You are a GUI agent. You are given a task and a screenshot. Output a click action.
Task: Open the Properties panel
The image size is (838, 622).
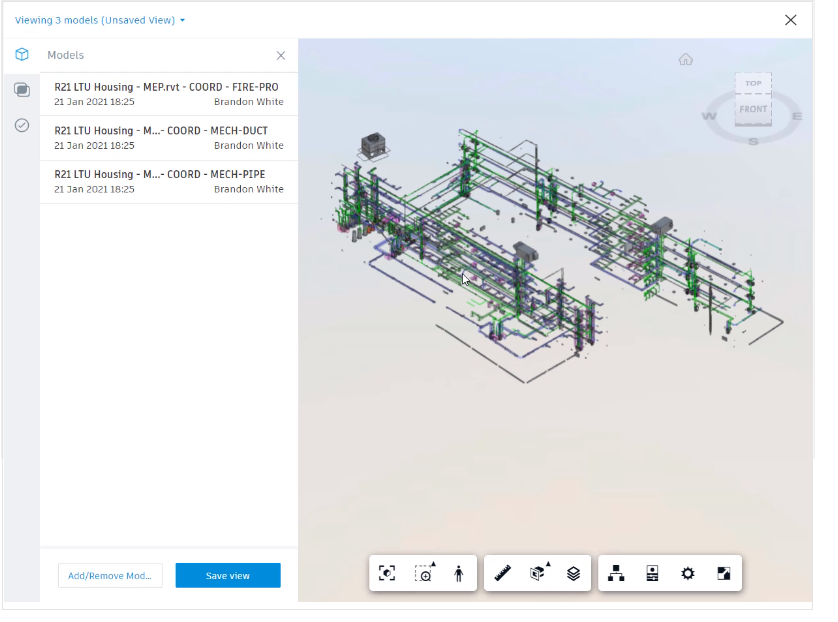pyautogui.click(x=652, y=573)
